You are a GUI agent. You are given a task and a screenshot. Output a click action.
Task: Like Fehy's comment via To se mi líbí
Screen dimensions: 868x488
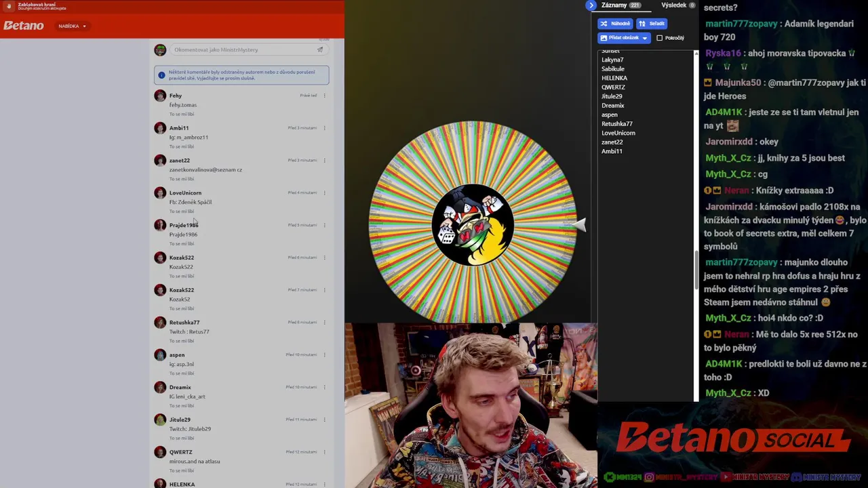click(181, 114)
